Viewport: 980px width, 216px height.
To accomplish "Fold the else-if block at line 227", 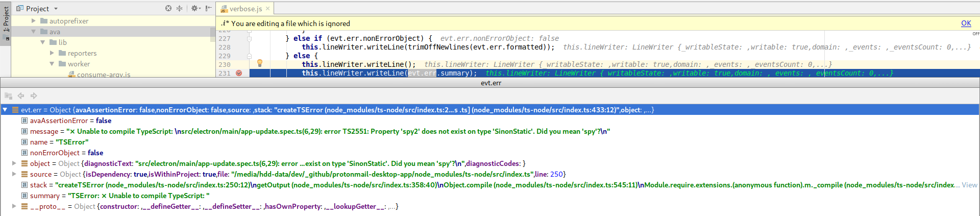I will tap(249, 38).
